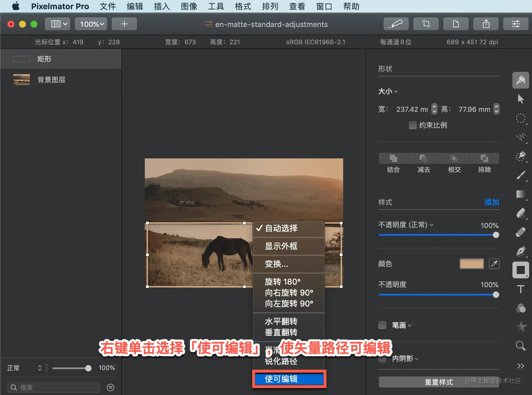Select the Repair bandage tool
This screenshot has height=395, width=532.
(521, 232)
